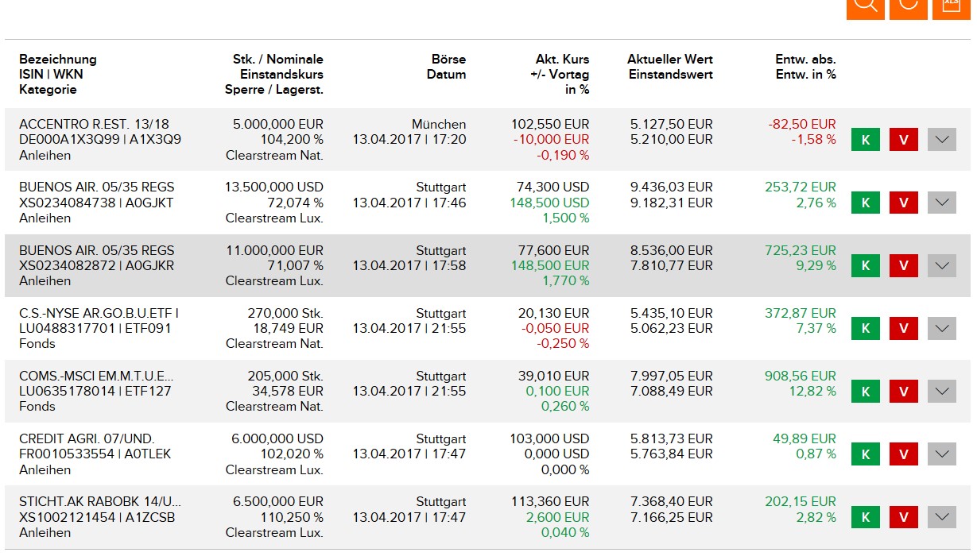Screen dimensions: 977x560
Task: Click the Entw. abs. column header
Action: 805,60
